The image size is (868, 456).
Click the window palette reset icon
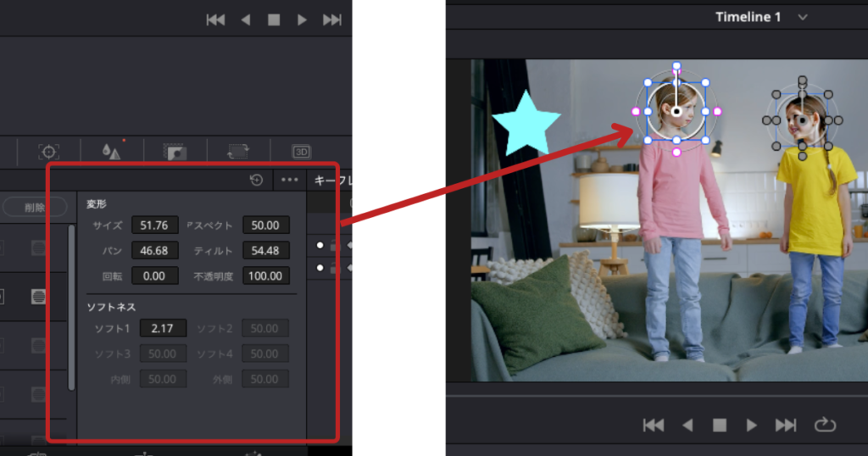tap(256, 180)
